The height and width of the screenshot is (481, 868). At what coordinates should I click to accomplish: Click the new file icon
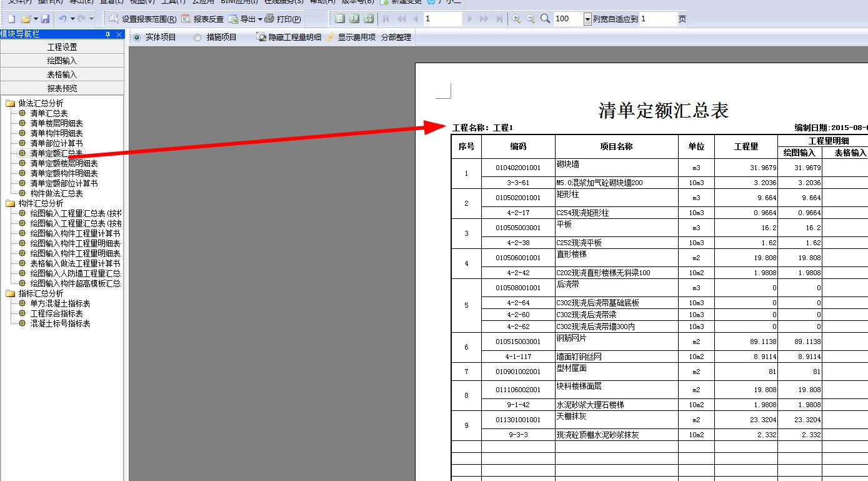click(11, 19)
